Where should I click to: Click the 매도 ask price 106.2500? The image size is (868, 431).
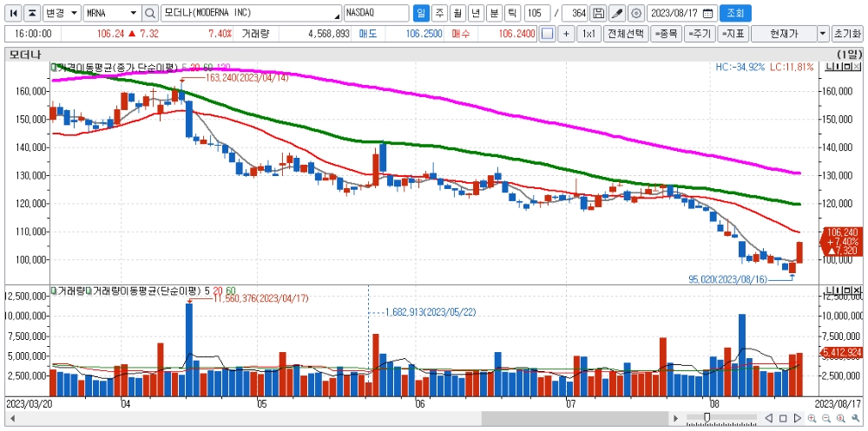(424, 34)
